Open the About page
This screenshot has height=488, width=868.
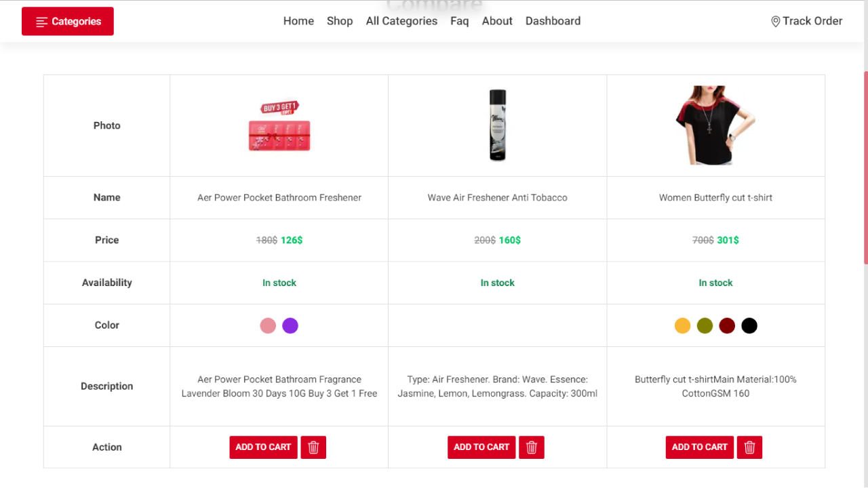(x=497, y=21)
